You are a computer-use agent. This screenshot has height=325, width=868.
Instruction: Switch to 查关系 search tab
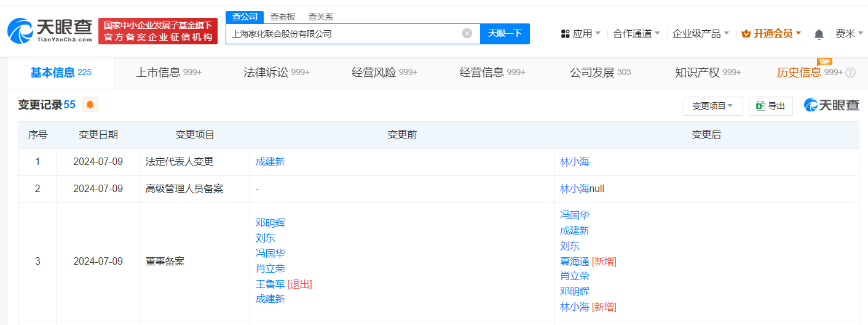coord(320,17)
